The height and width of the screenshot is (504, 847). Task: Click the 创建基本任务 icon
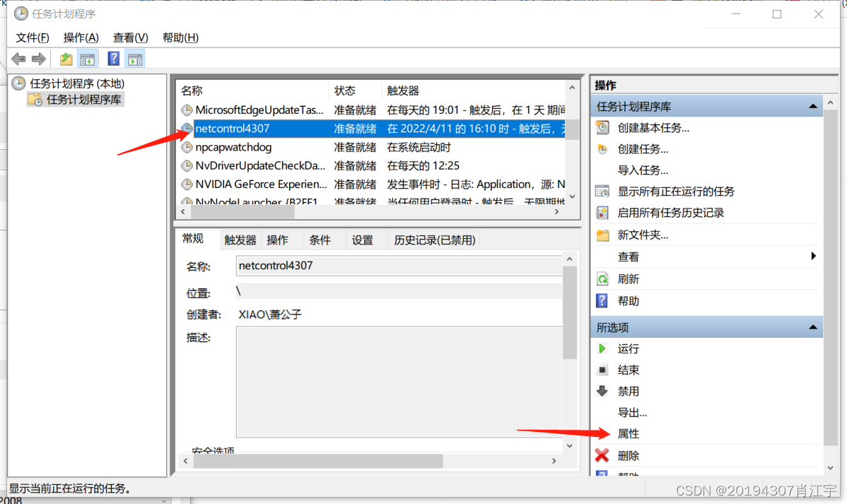coord(602,127)
